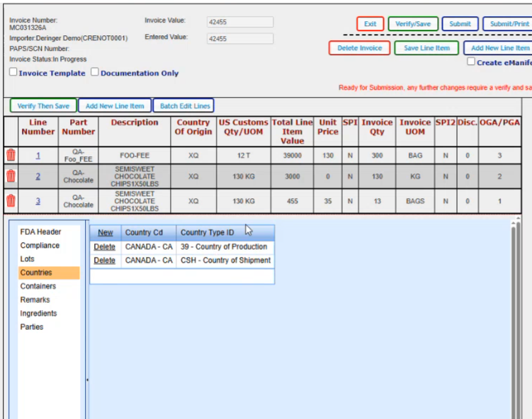The width and height of the screenshot is (532, 419).
Task: Open line number 1 link
Action: (x=38, y=156)
